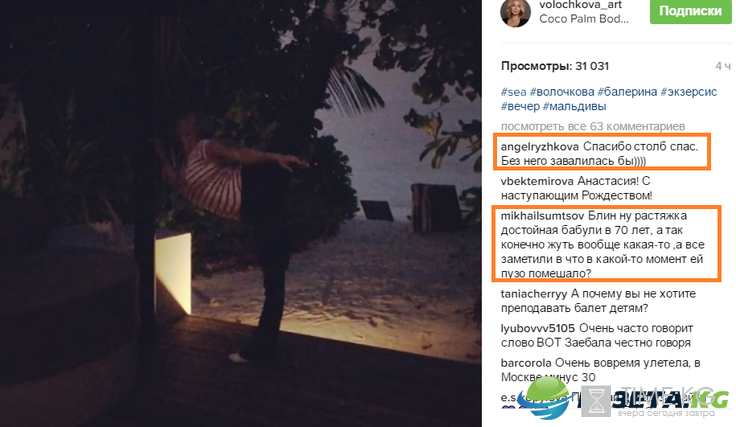
Task: Open the #экзерсис hashtag
Action: coord(689,92)
